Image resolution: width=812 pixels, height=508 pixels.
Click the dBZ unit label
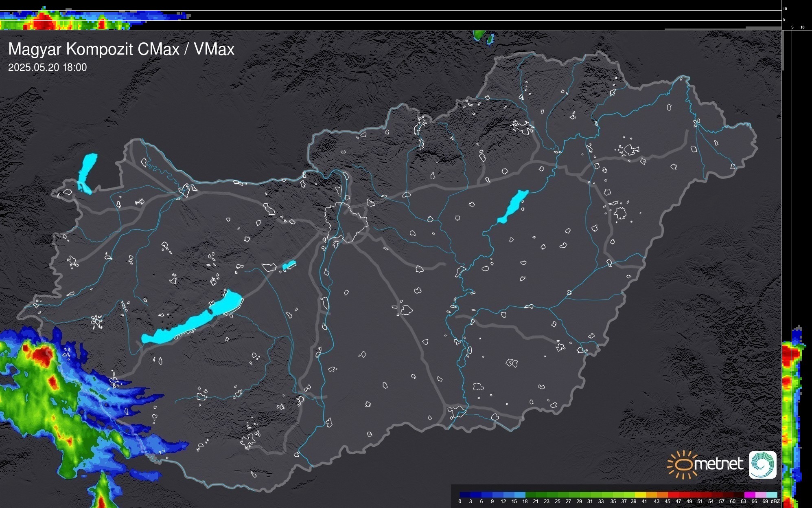[775, 501]
